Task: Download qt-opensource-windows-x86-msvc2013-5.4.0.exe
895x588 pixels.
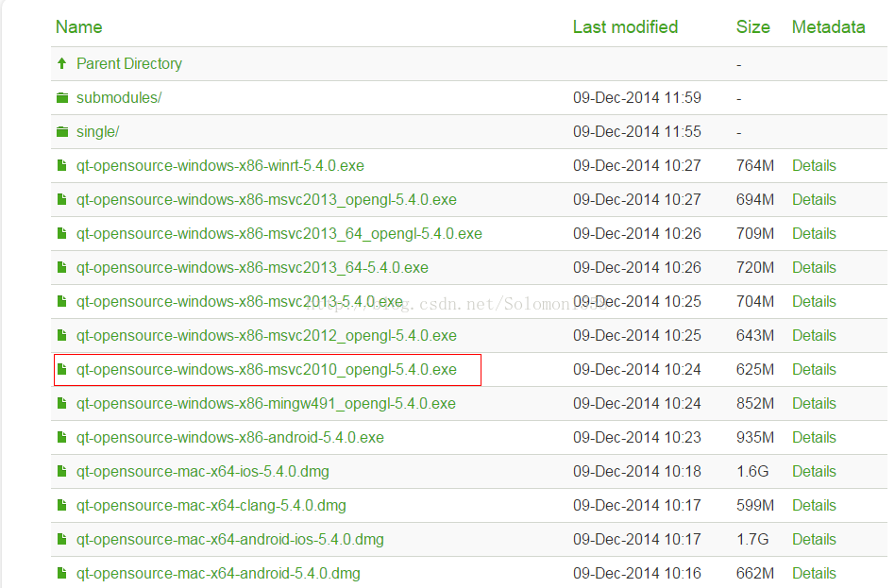Action: click(x=240, y=301)
